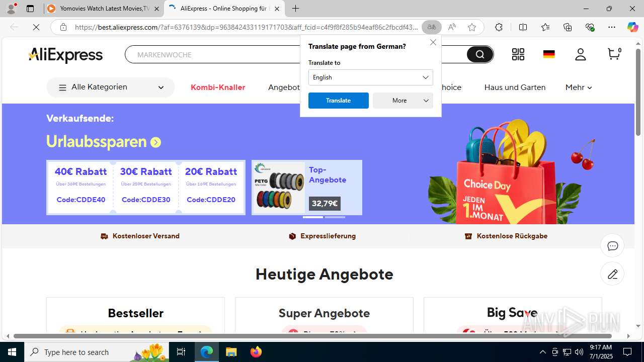Close the AliExpress tab
The height and width of the screenshot is (362, 644).
(x=277, y=9)
